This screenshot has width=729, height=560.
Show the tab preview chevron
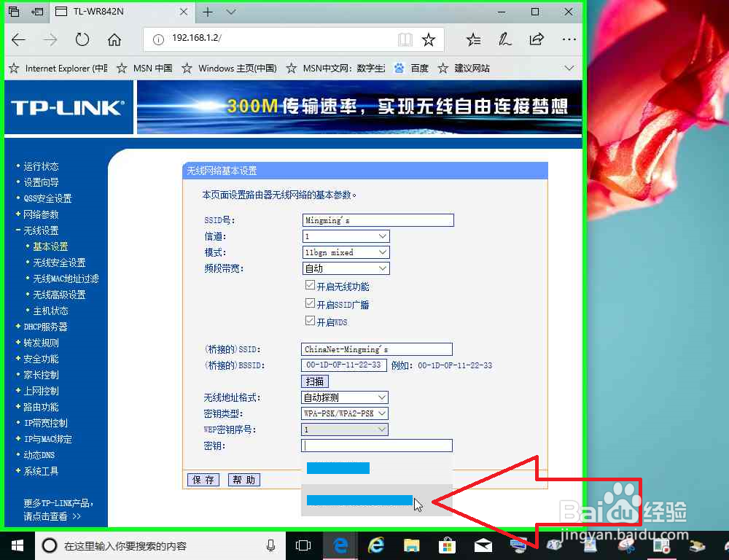coord(231,12)
